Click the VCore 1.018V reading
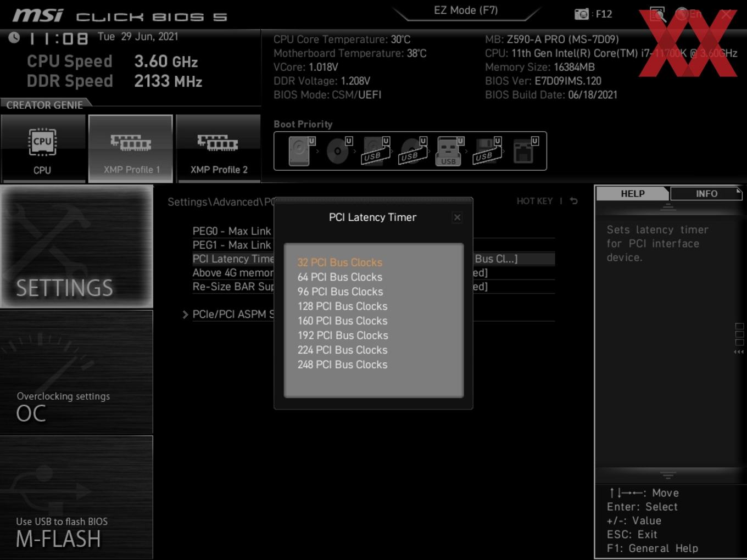Viewport: 747px width, 560px height. point(306,68)
